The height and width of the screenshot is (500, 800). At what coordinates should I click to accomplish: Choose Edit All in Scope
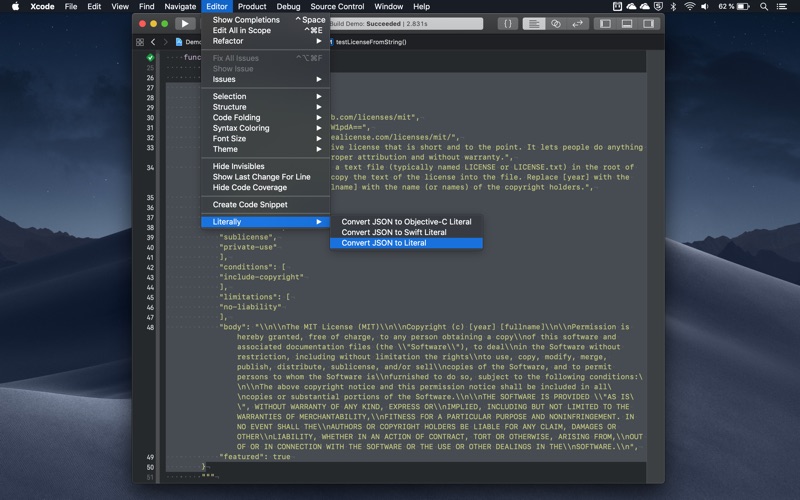pyautogui.click(x=265, y=30)
